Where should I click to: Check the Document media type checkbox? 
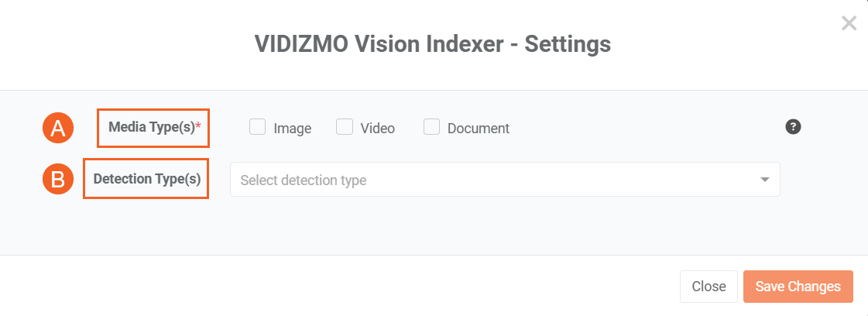[431, 127]
